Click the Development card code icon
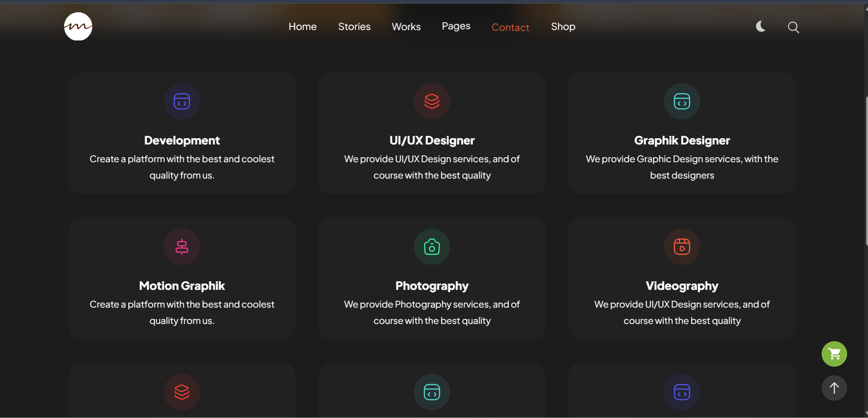The height and width of the screenshot is (418, 868). click(182, 101)
